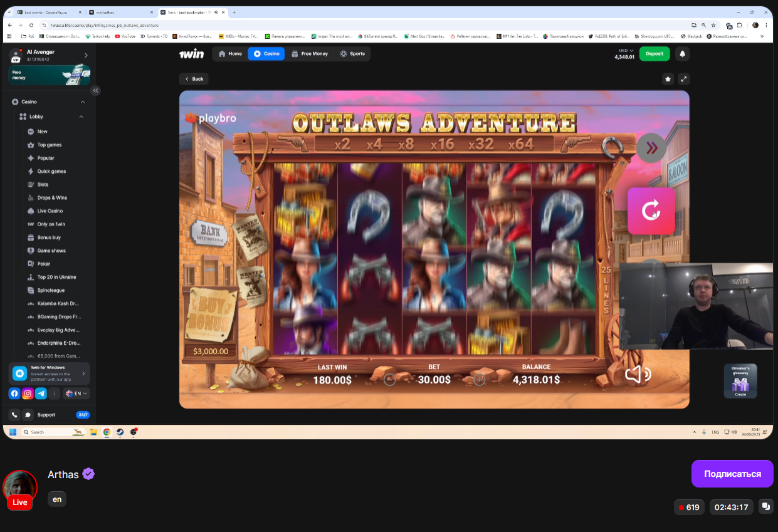Open the notifications bell
Image resolution: width=778 pixels, height=532 pixels.
pyautogui.click(x=683, y=54)
